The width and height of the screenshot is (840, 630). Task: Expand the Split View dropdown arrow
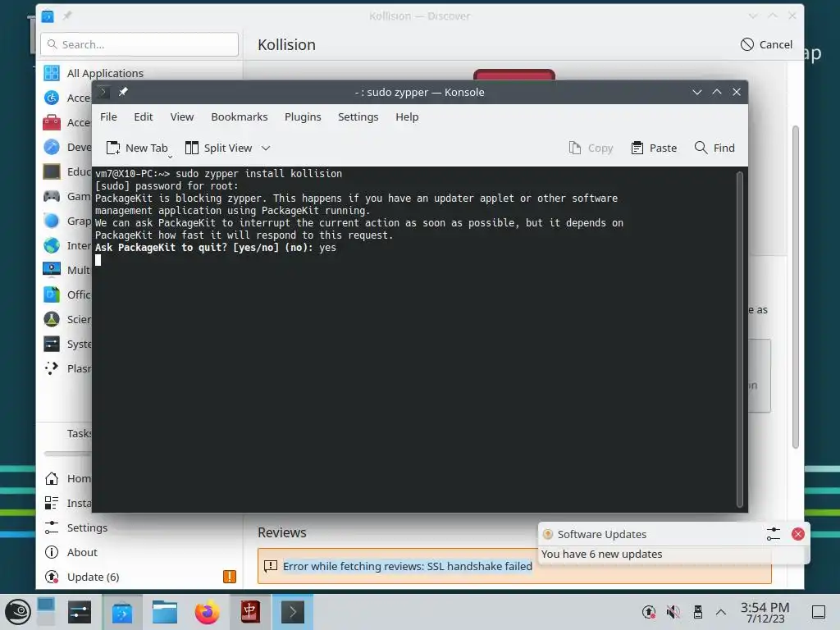point(266,148)
